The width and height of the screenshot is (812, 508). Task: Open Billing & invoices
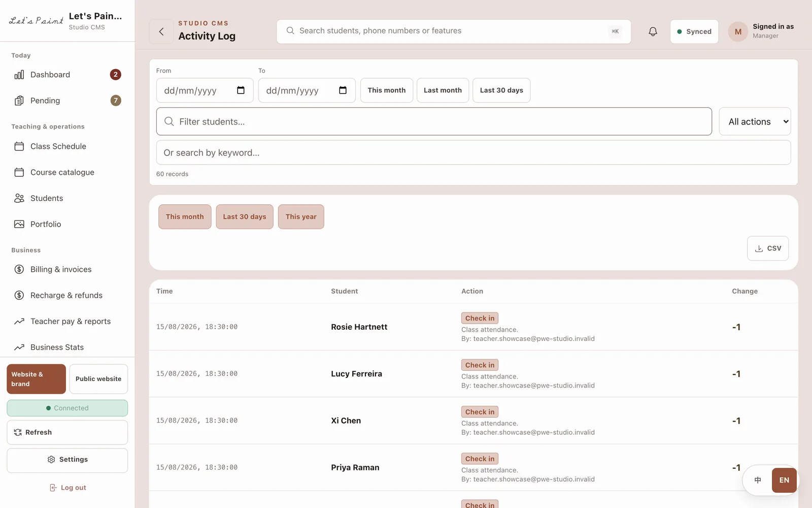point(67,269)
